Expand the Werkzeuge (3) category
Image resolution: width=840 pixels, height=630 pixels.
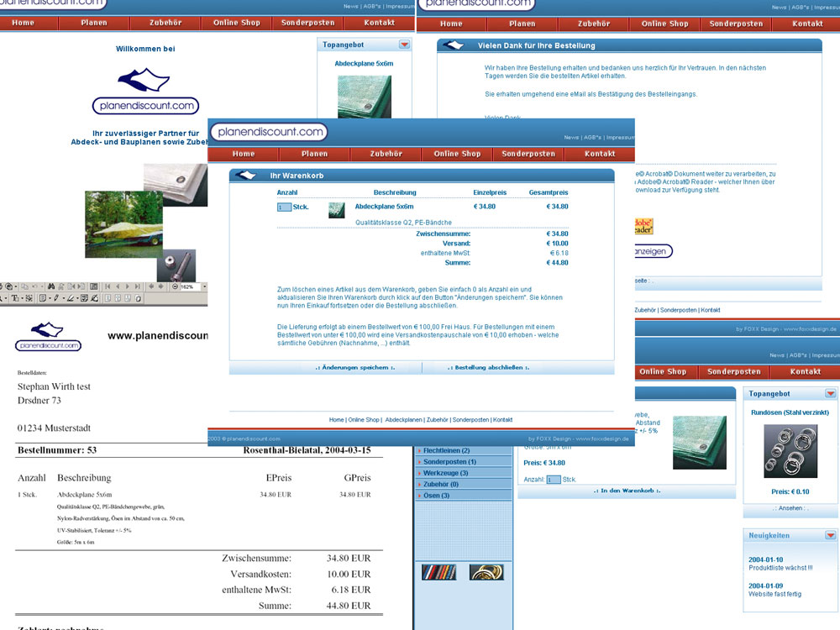point(464,473)
